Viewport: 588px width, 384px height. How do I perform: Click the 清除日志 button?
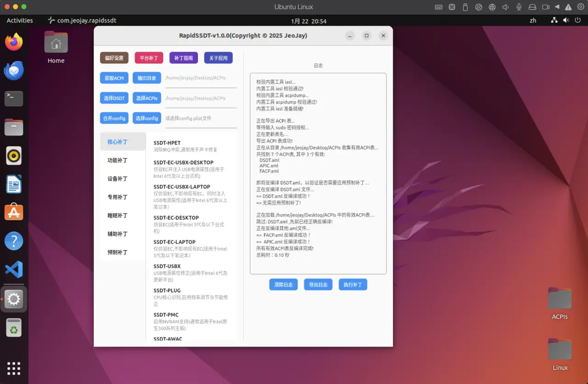(x=283, y=284)
